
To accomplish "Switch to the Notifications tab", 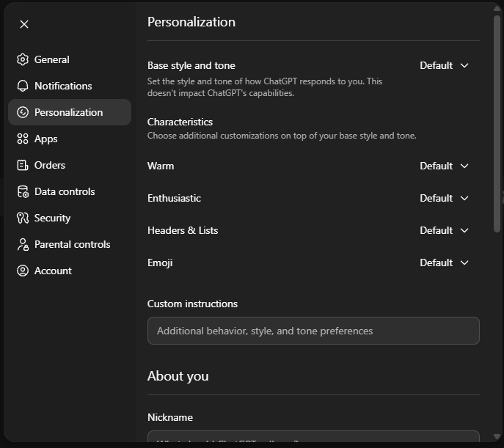I will 70,86.
